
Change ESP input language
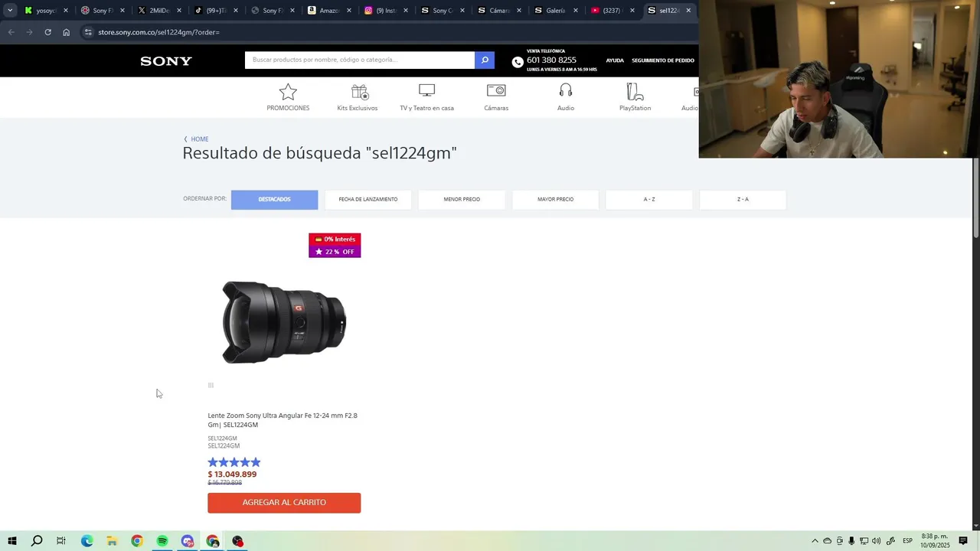(907, 541)
